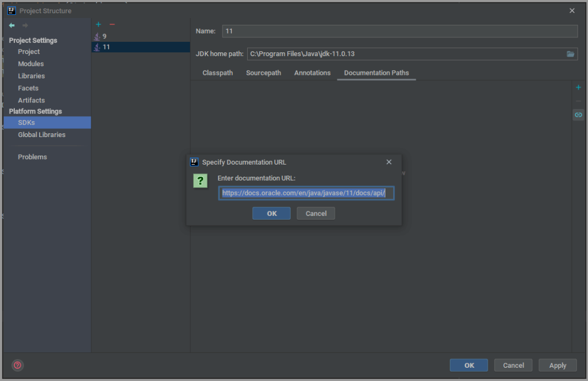This screenshot has width=588, height=381.
Task: Go to Modules in Project Settings
Action: (x=31, y=64)
